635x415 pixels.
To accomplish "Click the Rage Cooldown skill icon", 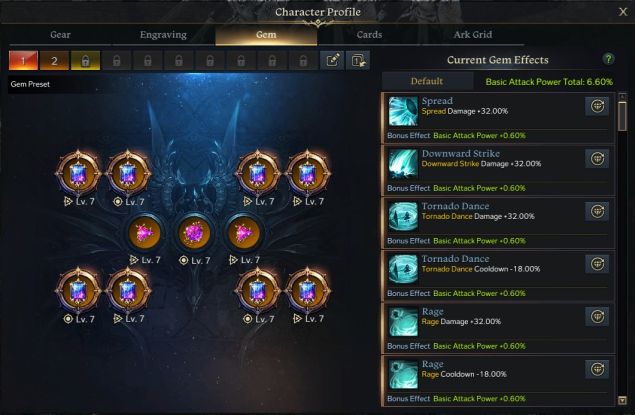I will point(403,374).
